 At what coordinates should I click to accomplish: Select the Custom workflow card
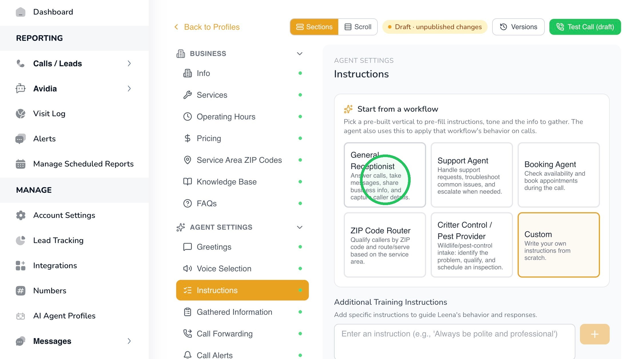click(x=558, y=245)
